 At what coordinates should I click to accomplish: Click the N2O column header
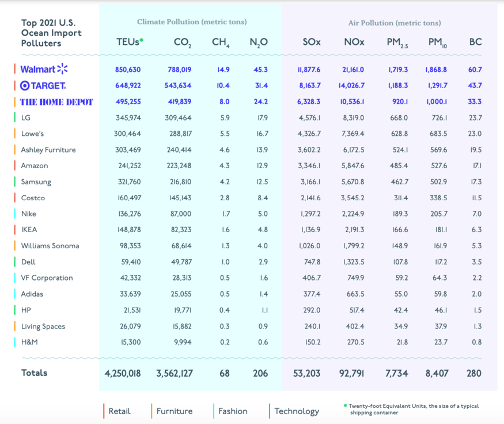pos(259,43)
